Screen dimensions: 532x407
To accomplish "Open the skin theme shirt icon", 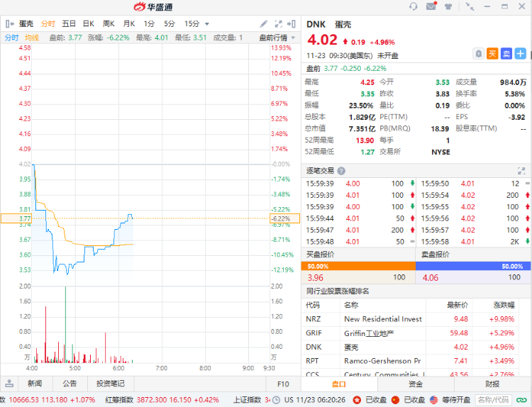I will coord(448,6).
